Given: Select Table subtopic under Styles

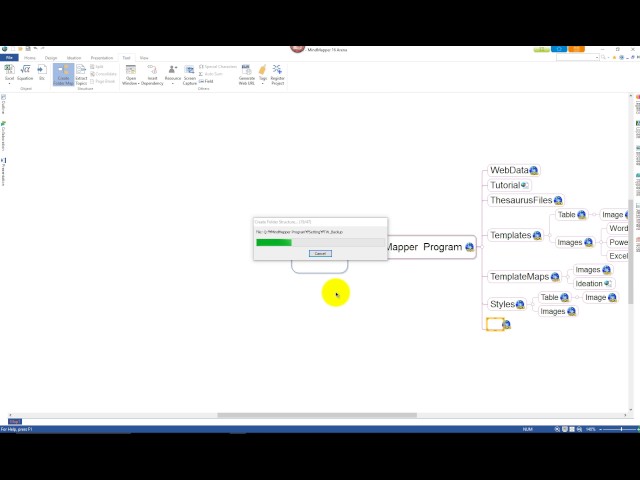Looking at the screenshot, I should tap(549, 298).
